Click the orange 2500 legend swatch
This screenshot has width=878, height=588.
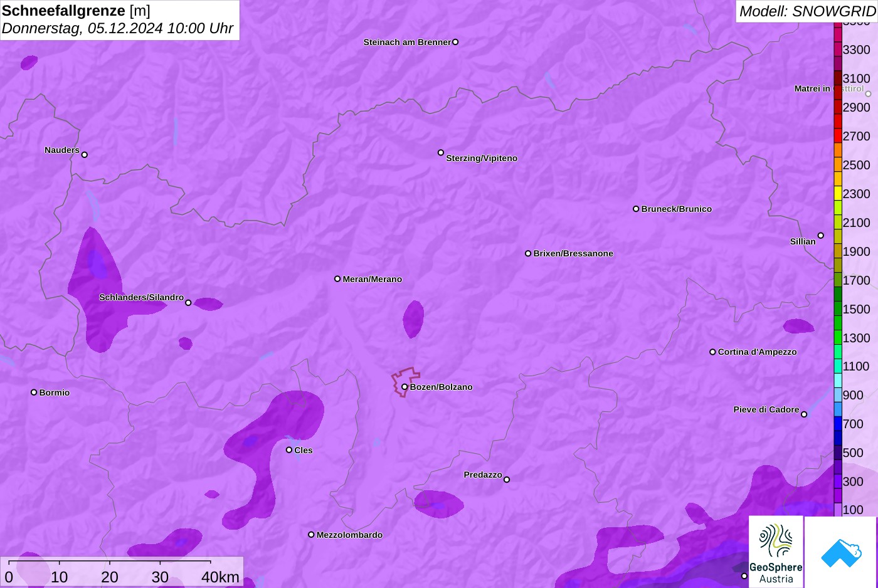(838, 165)
